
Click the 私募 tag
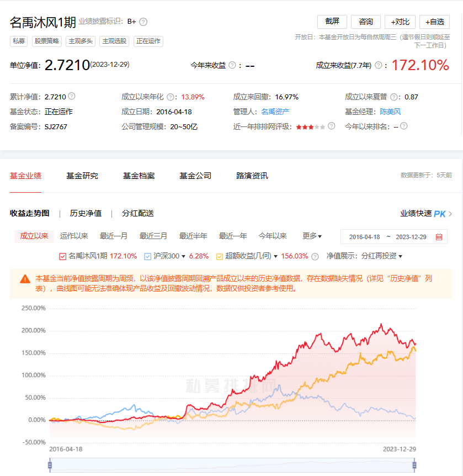click(19, 41)
